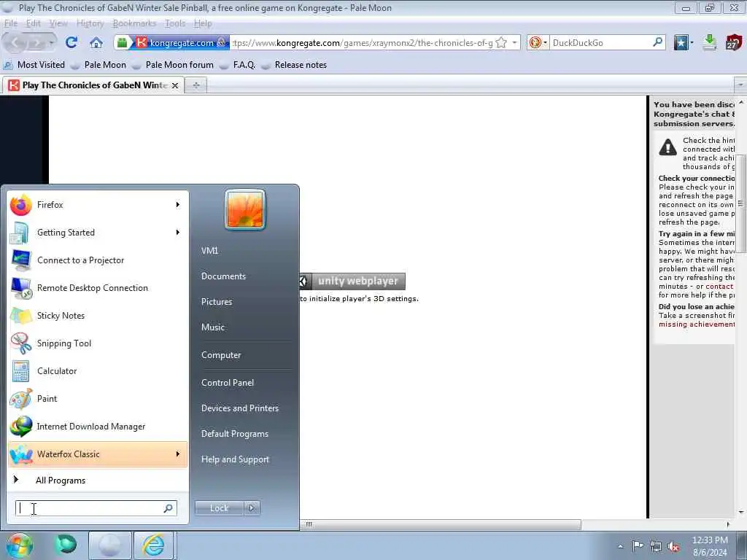The image size is (747, 560).
Task: Open Devices and Printers
Action: tap(239, 408)
